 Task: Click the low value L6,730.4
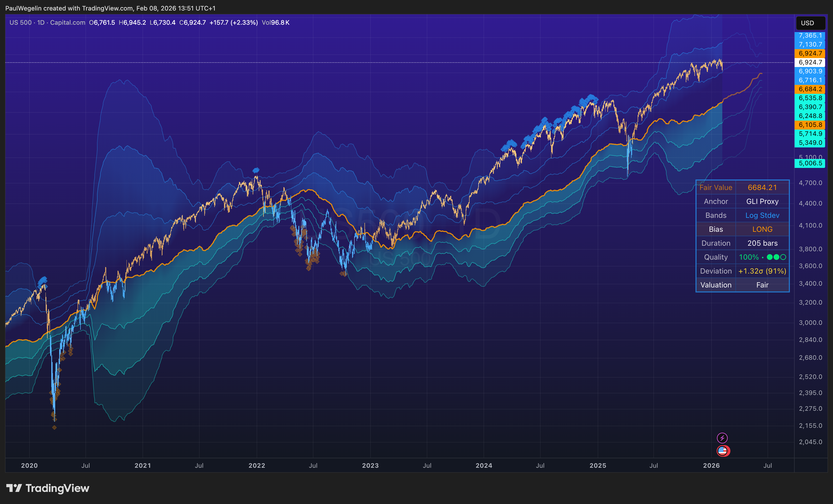coord(162,22)
